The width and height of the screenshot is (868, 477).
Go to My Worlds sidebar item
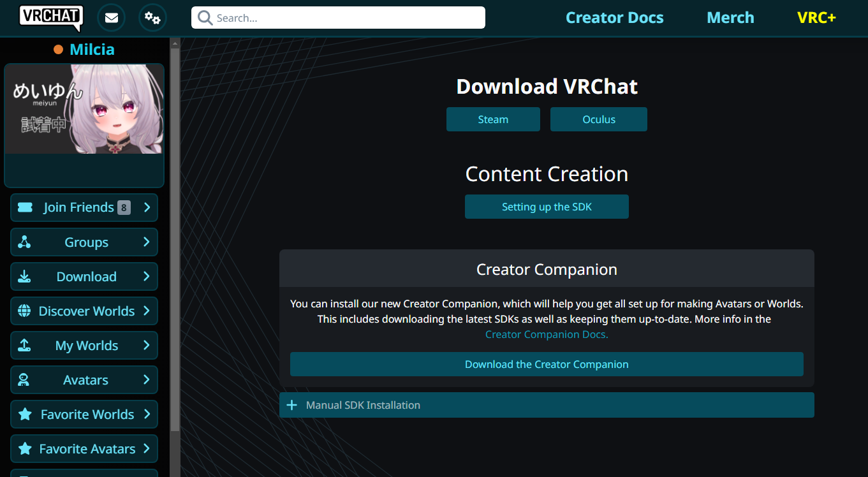point(84,345)
